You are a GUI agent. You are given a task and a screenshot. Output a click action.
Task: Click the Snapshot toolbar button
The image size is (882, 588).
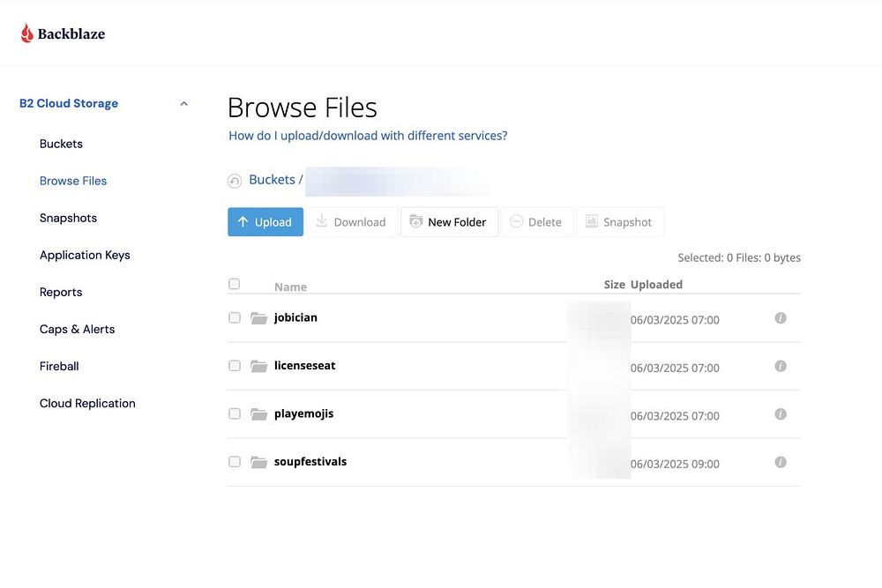tap(619, 222)
